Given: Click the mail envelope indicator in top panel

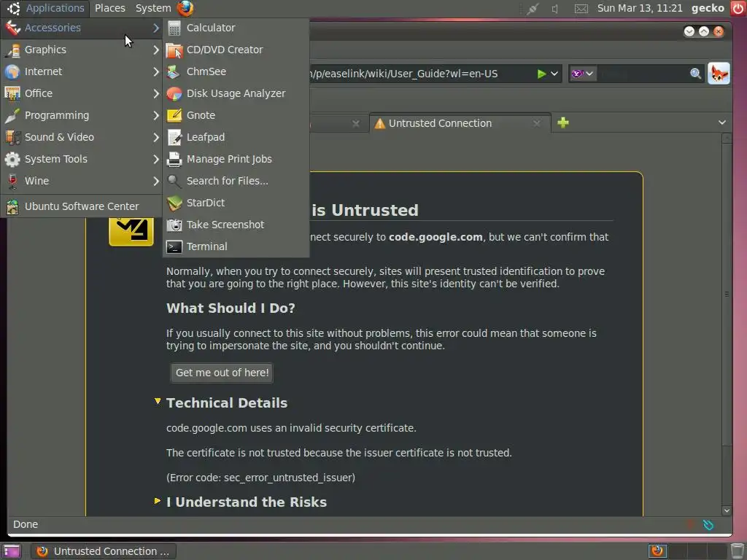Looking at the screenshot, I should click(581, 9).
